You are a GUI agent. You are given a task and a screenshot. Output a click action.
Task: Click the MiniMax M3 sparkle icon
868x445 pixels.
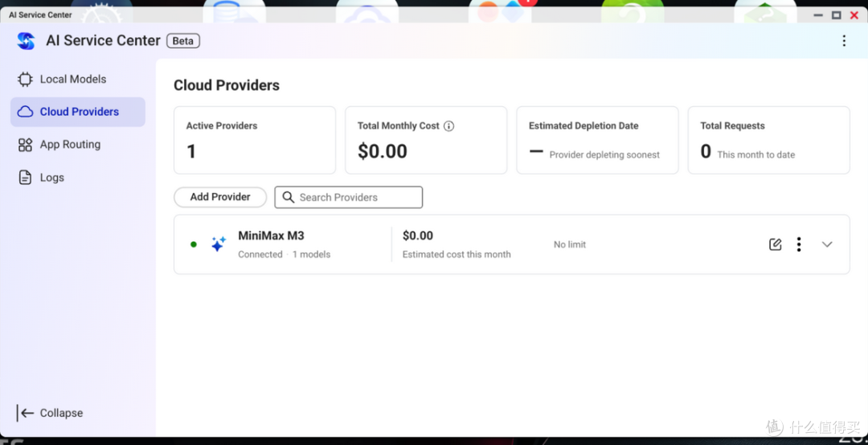point(218,244)
